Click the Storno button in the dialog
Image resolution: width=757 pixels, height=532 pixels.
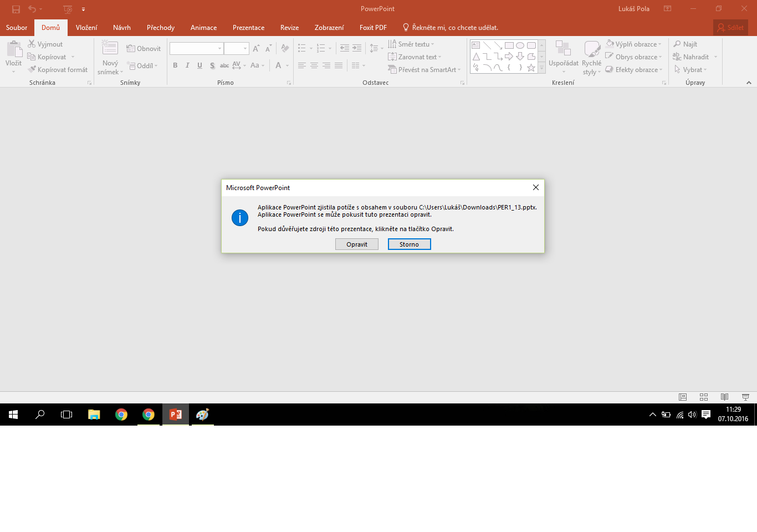point(410,244)
